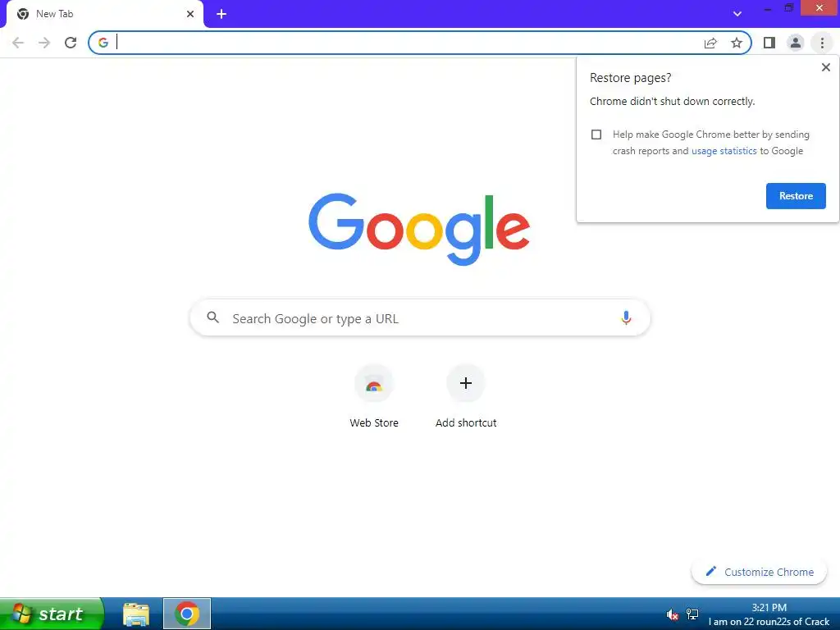The width and height of the screenshot is (840, 630).
Task: Click the Google icon in address bar
Action: coord(103,43)
